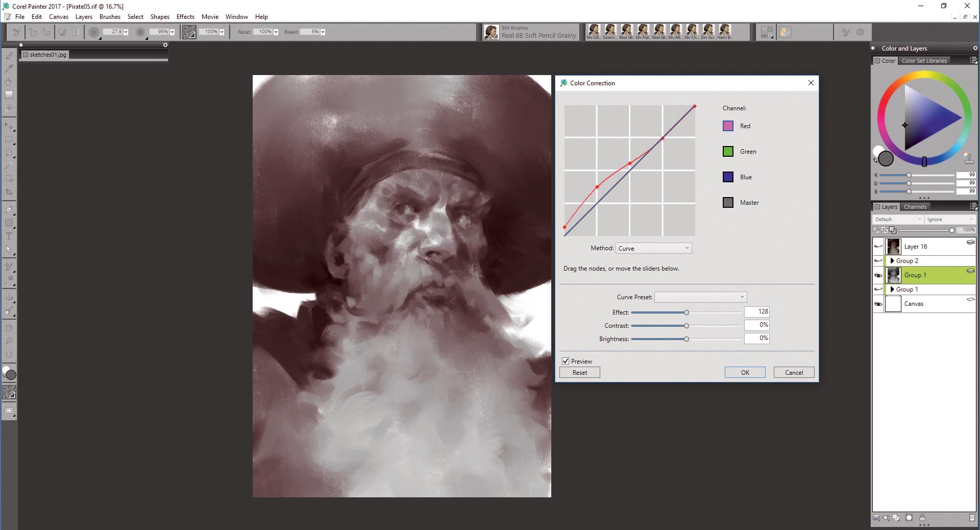980x530 pixels.
Task: Open the brush size 27.9 dropdown arrow
Action: pos(126,32)
